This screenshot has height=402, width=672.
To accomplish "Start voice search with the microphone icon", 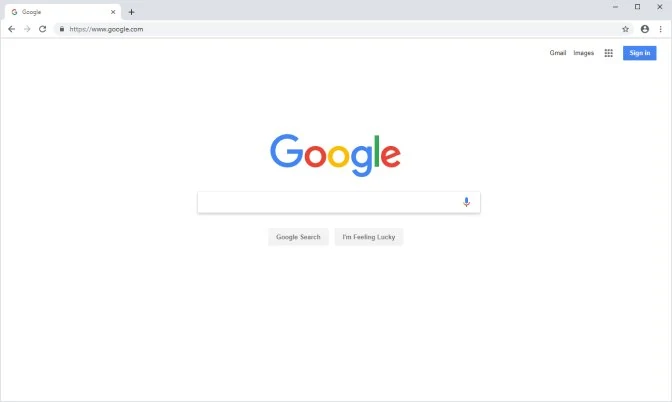I will pyautogui.click(x=466, y=202).
